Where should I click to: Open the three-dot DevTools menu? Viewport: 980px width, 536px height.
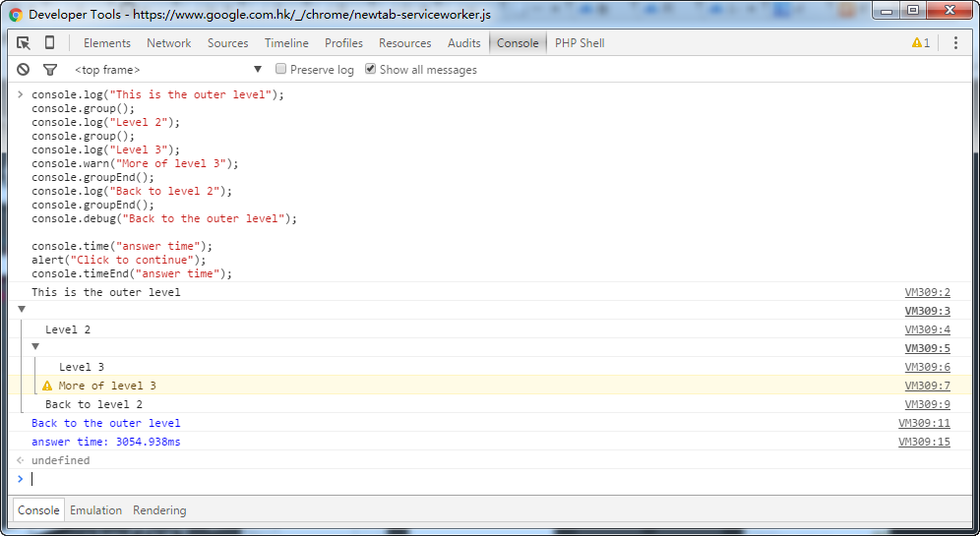point(955,43)
